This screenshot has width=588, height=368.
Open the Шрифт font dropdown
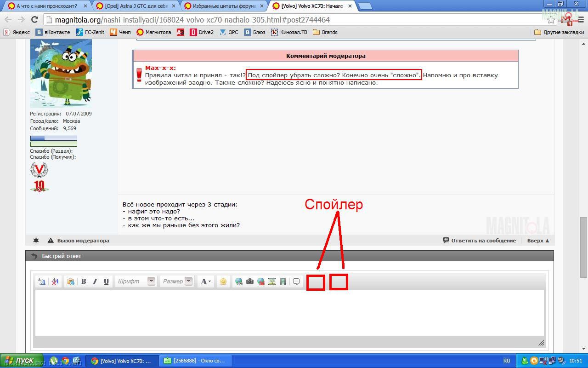pos(136,282)
